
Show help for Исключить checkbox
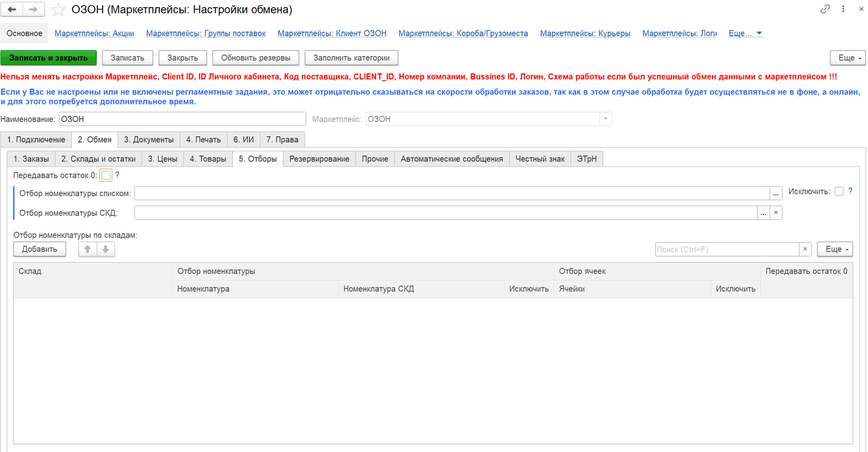(850, 191)
